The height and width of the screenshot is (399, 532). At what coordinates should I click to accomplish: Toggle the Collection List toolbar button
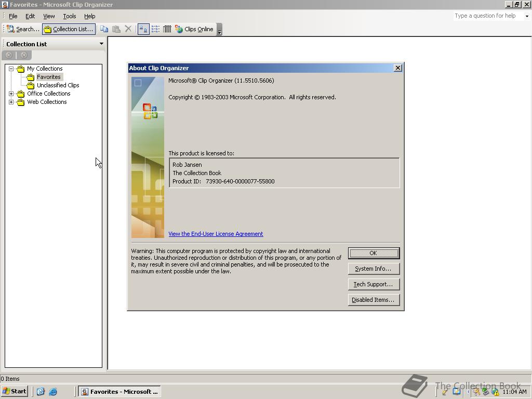[x=69, y=29]
